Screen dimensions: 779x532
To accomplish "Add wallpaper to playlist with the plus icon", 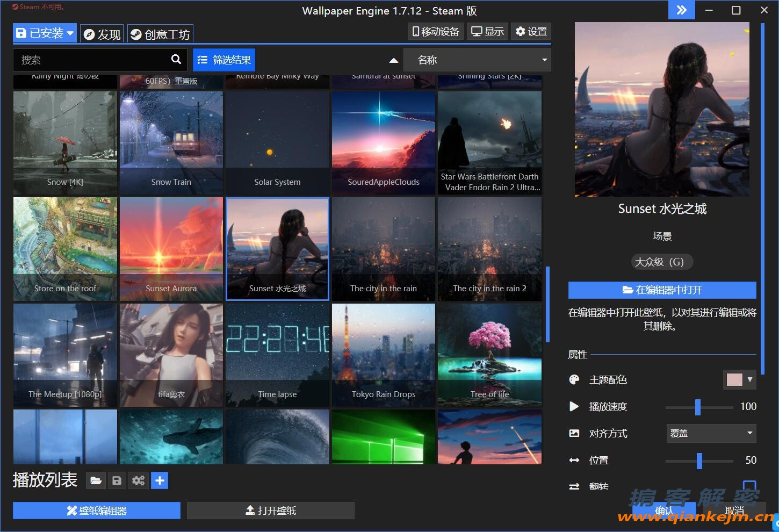I will click(160, 480).
